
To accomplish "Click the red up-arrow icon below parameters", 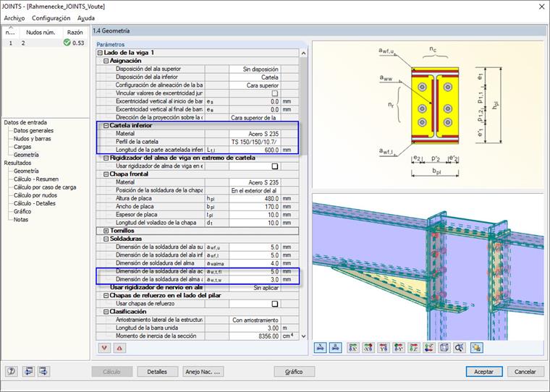I will coord(120,348).
